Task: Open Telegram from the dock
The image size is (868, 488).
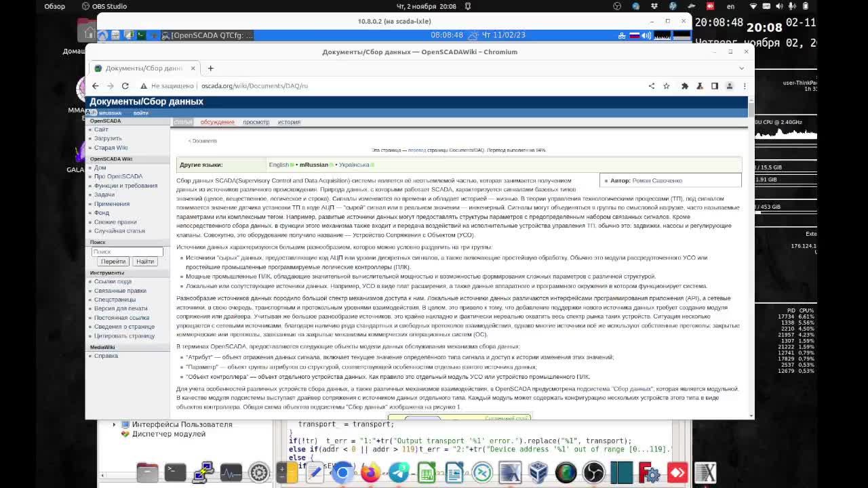Action: [x=399, y=472]
